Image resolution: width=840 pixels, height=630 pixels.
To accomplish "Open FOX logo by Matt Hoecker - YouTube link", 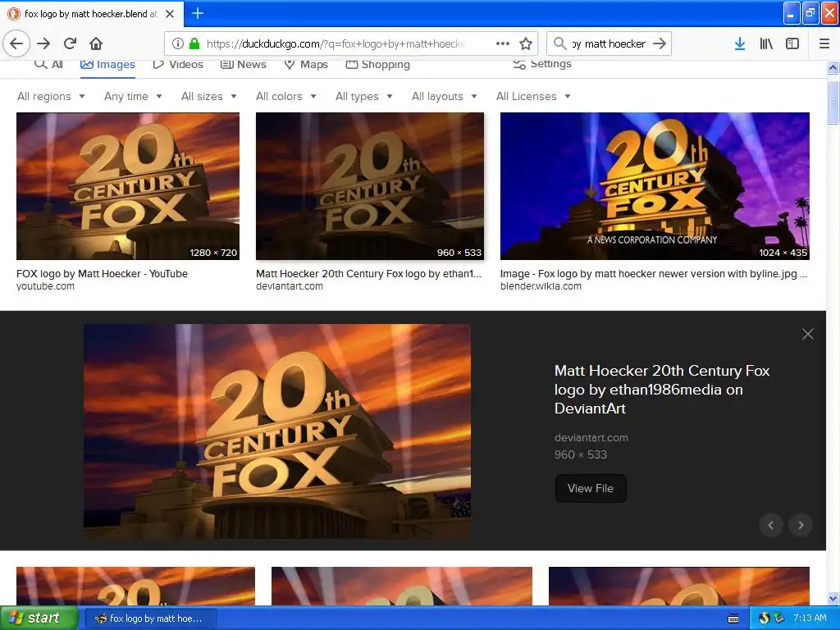I will tap(102, 274).
